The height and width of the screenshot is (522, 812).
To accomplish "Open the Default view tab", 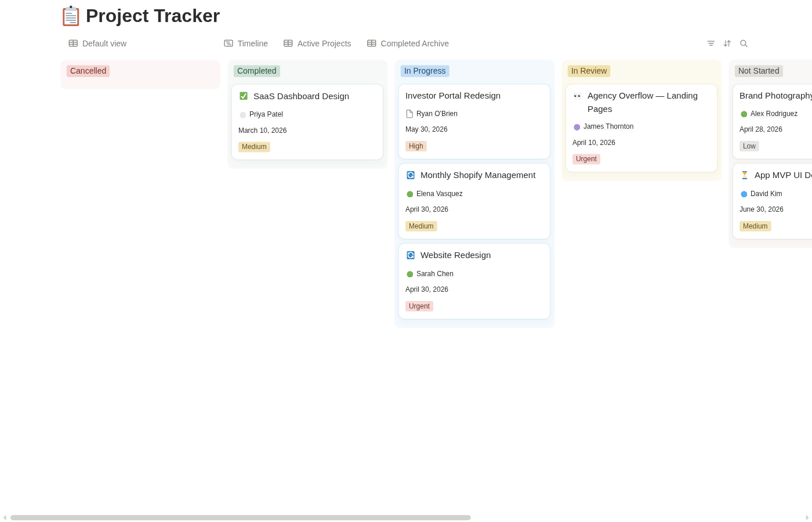I will click(97, 43).
